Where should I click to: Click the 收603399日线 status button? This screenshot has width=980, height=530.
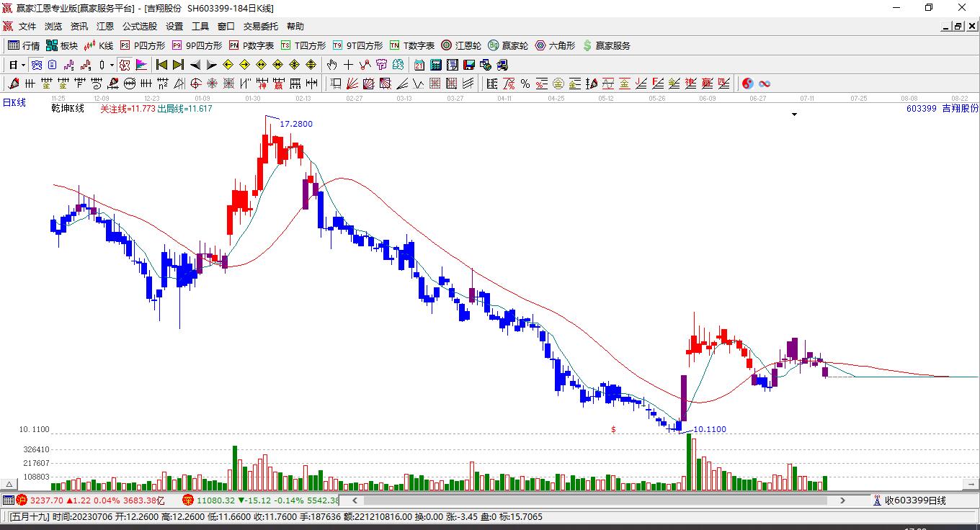coord(909,500)
